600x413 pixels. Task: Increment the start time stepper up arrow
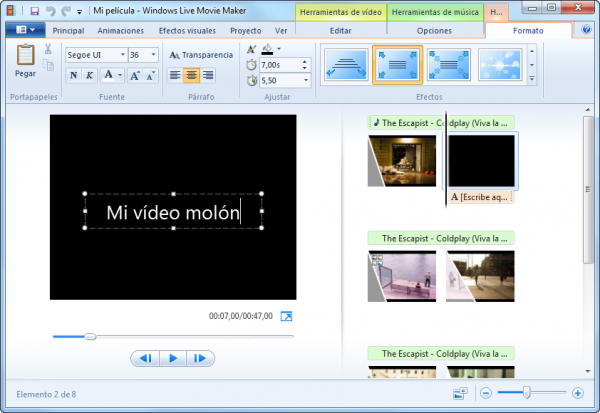pyautogui.click(x=305, y=62)
